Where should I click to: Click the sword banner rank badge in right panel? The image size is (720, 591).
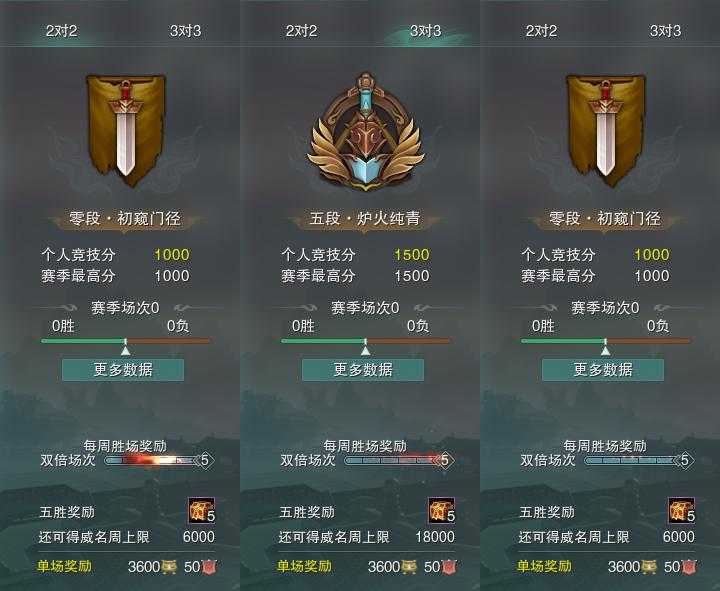606,130
